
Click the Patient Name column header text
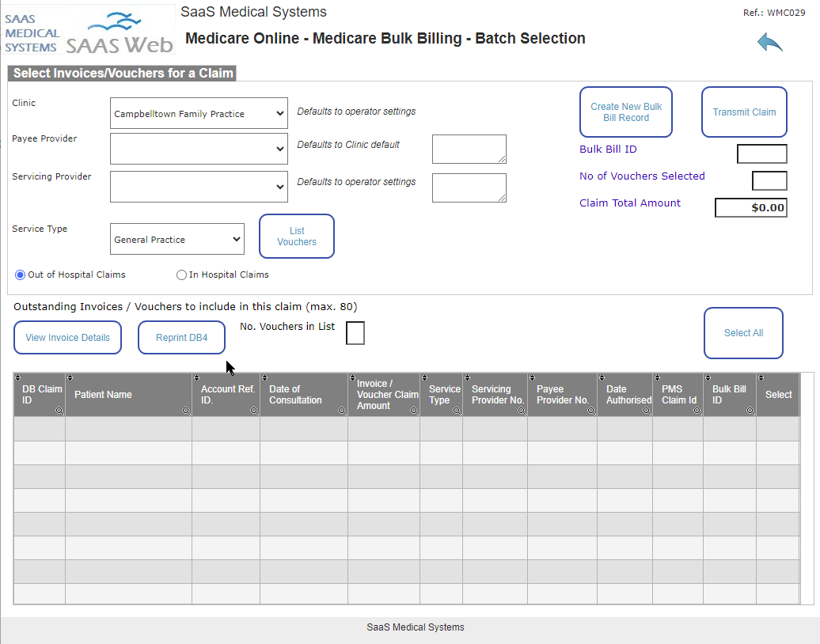(103, 395)
